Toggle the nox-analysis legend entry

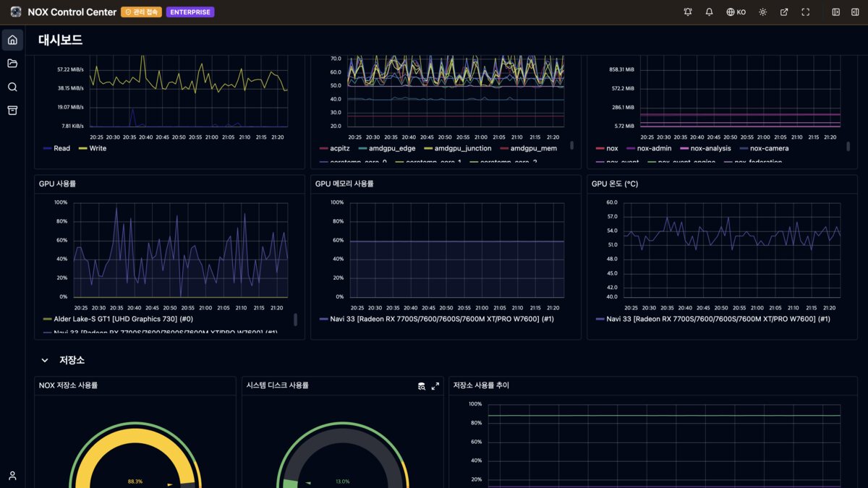[x=705, y=148]
